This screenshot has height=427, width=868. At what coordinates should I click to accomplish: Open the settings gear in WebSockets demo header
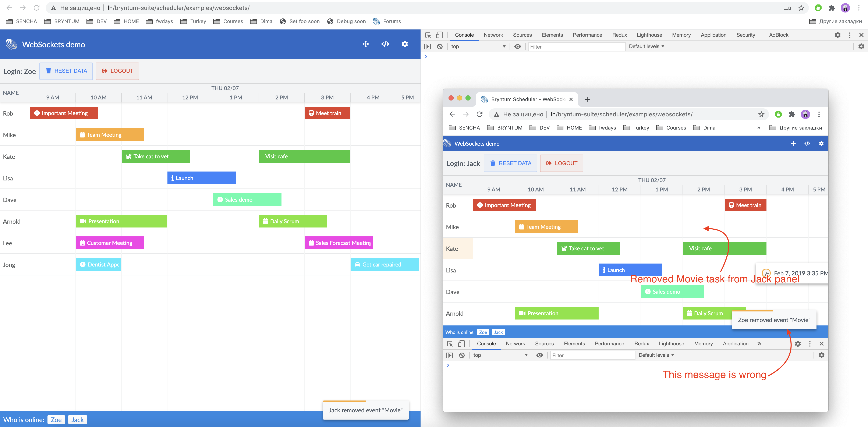405,44
